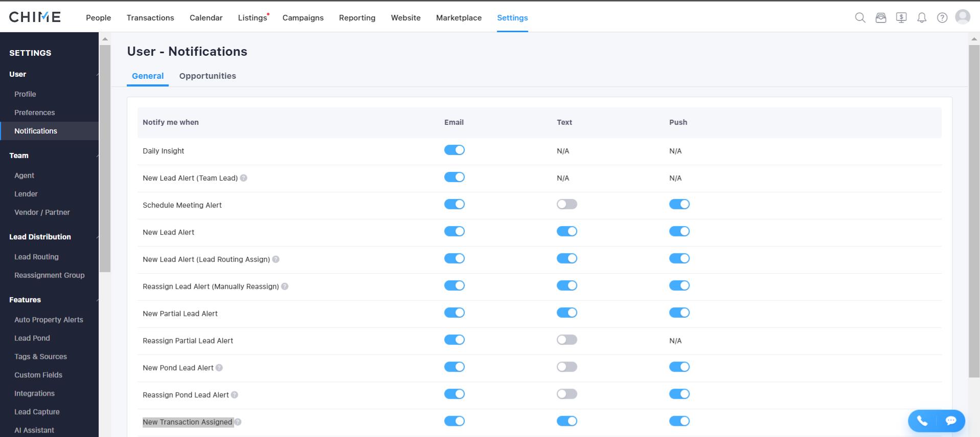
Task: Open the inbox tray icon in header
Action: tap(880, 17)
